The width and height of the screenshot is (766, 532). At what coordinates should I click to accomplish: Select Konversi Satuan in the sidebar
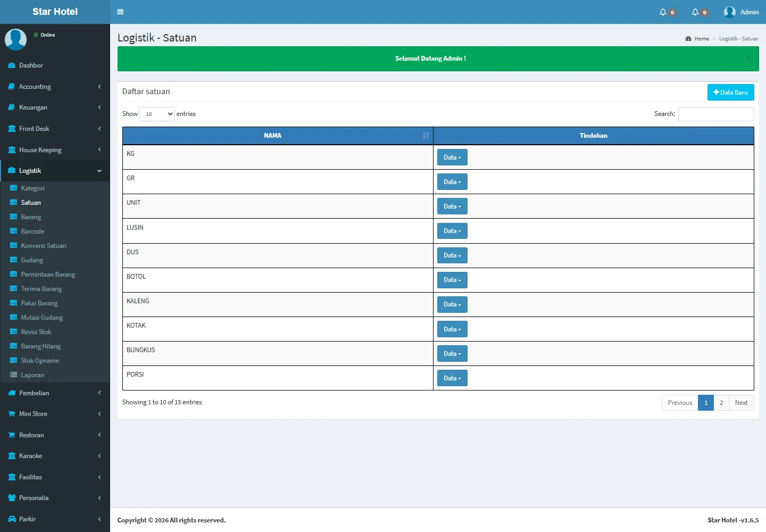tap(44, 246)
